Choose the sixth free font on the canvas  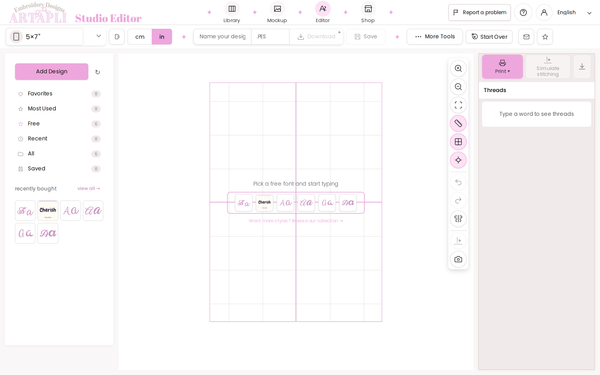(348, 203)
